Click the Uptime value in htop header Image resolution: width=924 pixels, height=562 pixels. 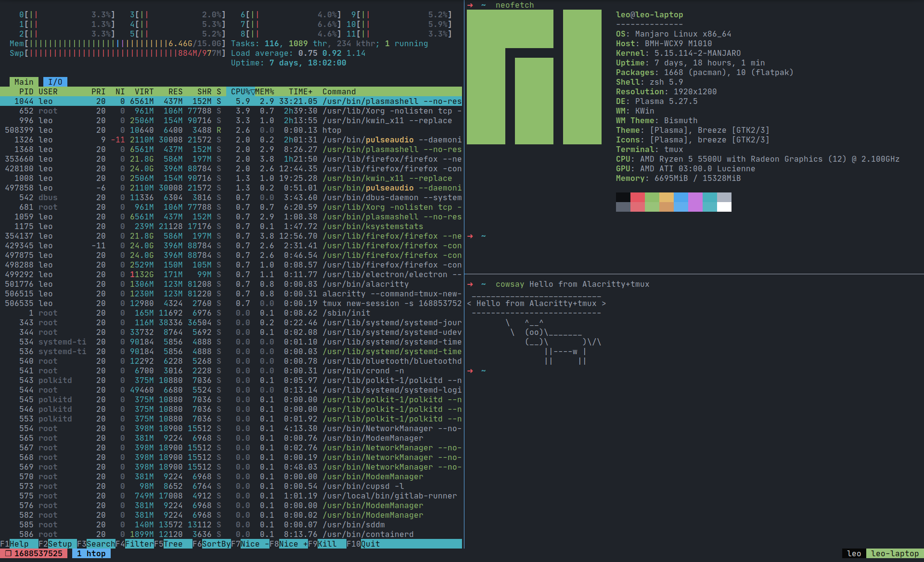(308, 63)
